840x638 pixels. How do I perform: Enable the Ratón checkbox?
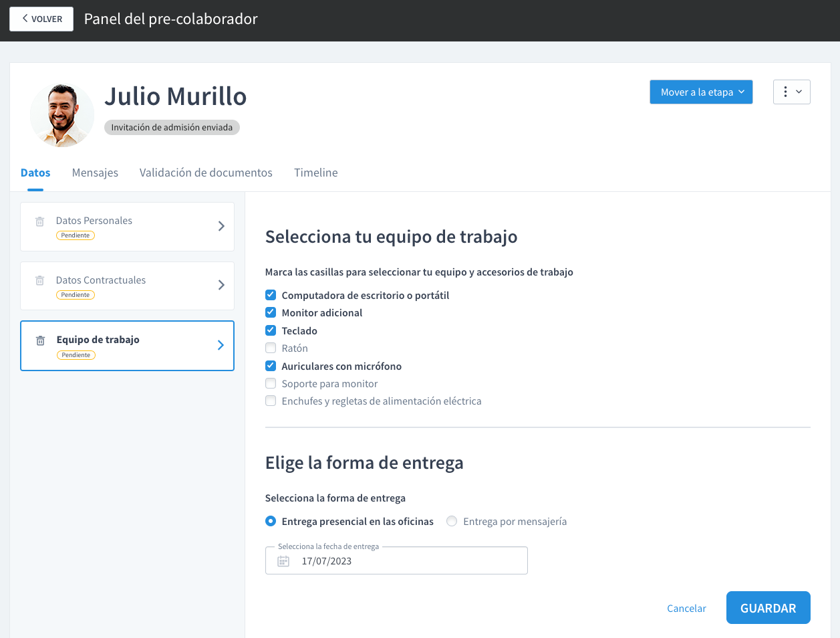(271, 348)
